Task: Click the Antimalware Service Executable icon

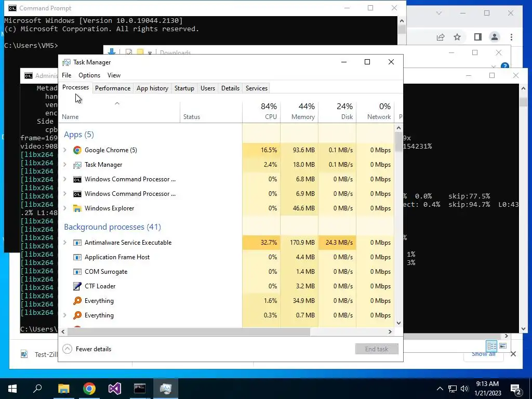Action: pos(77,243)
